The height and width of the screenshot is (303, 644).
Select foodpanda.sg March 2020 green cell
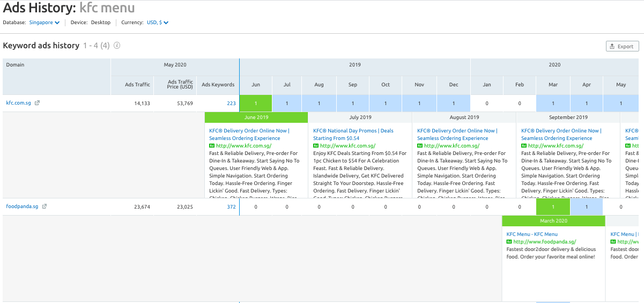(553, 207)
